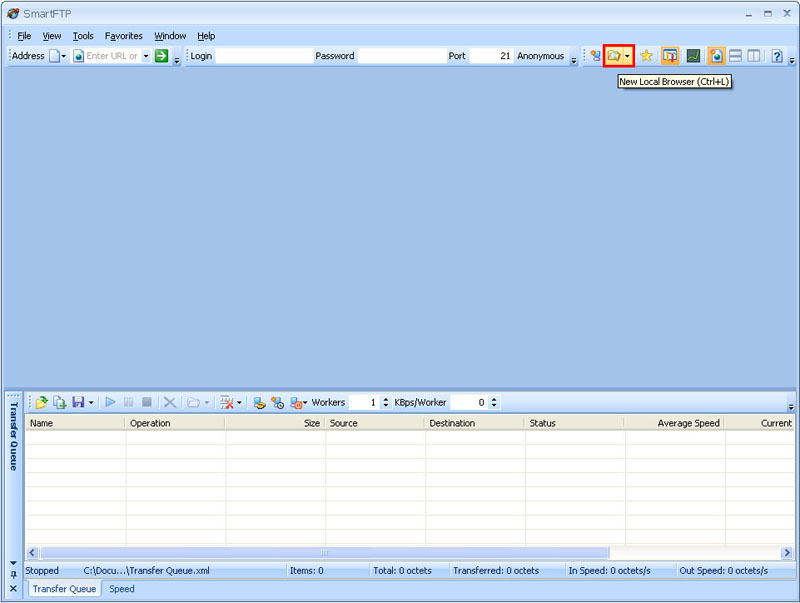
Task: Click the green Go arrow button
Action: (x=162, y=56)
